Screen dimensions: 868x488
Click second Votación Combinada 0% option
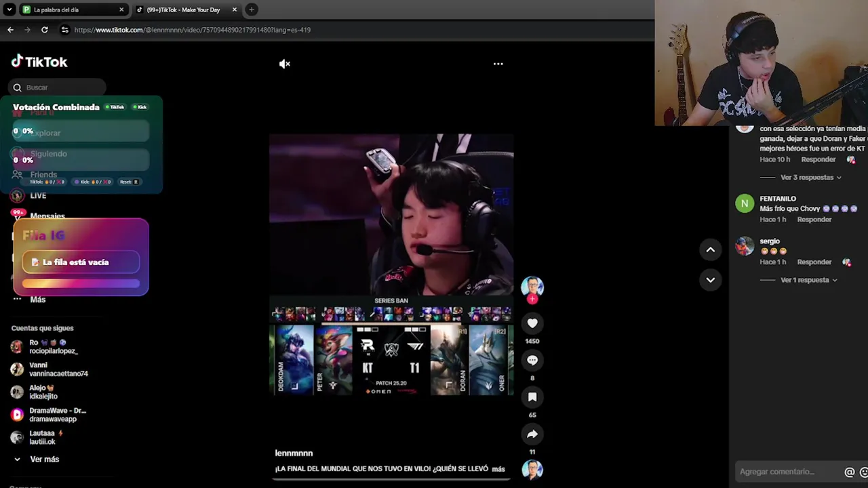81,160
